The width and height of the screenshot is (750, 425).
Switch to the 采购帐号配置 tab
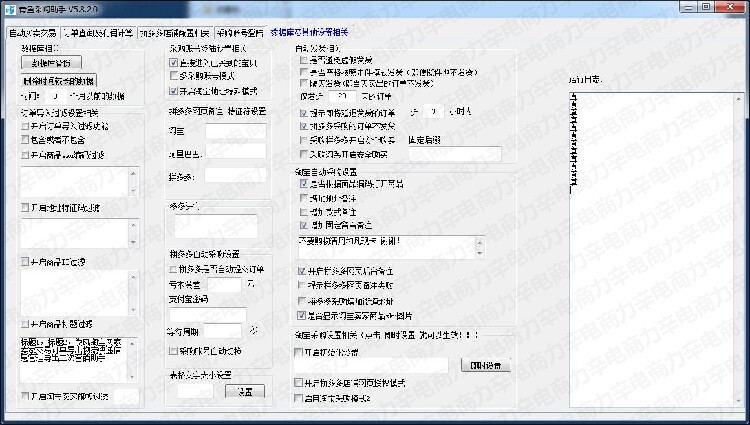240,32
